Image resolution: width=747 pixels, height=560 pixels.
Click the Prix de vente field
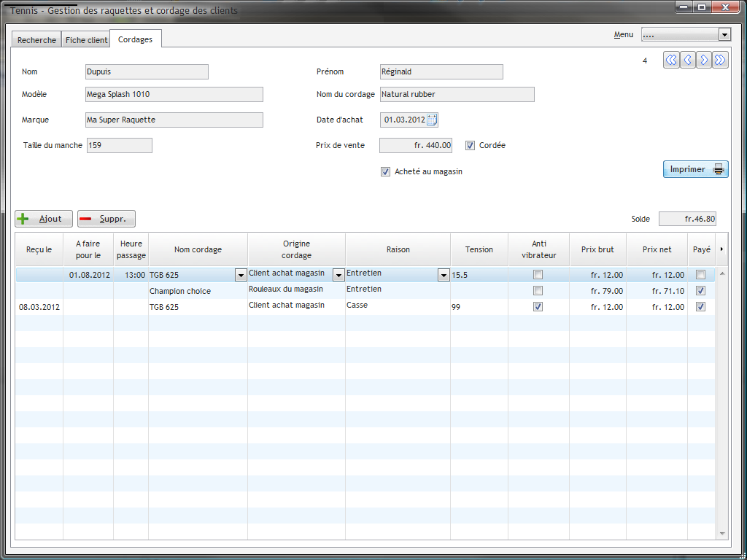[x=415, y=146]
